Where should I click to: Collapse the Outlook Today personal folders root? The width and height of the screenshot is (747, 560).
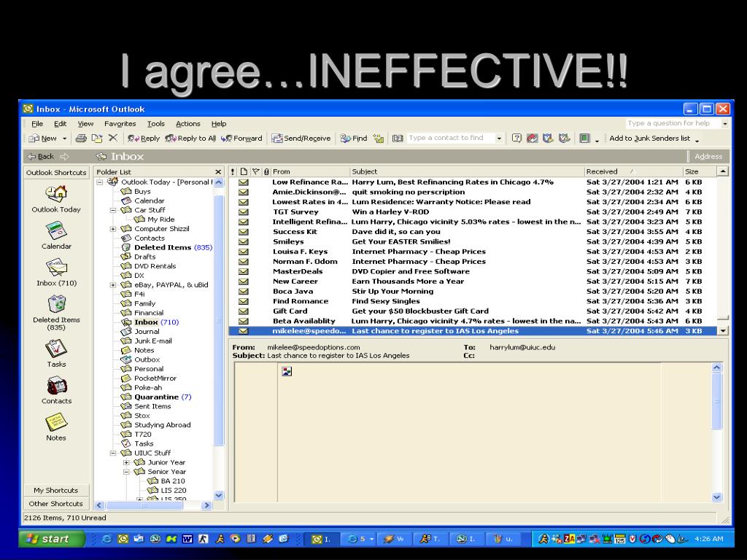100,182
